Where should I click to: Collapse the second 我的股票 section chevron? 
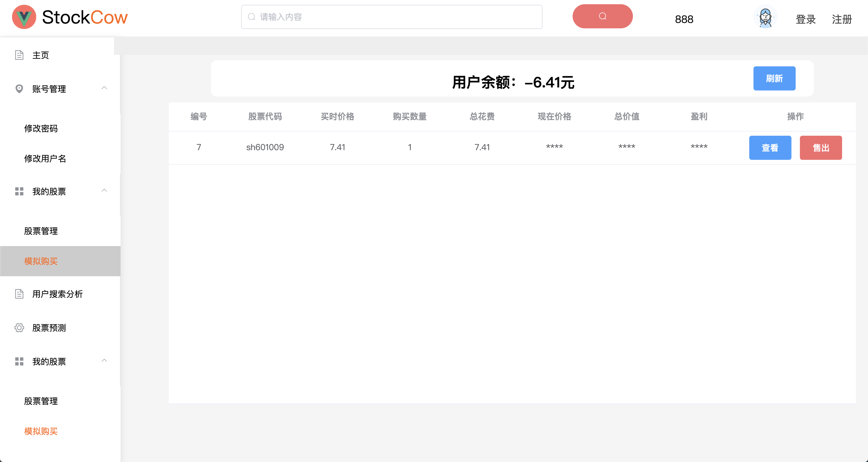pos(105,360)
